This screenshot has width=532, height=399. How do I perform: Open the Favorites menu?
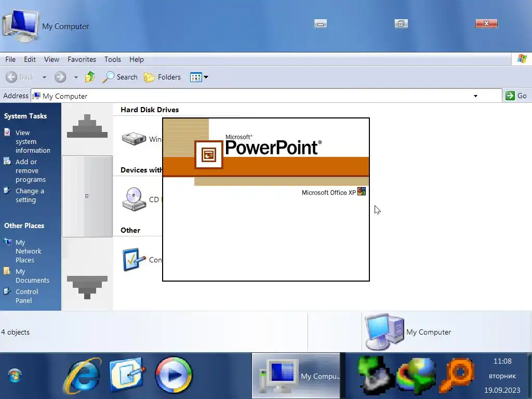82,59
